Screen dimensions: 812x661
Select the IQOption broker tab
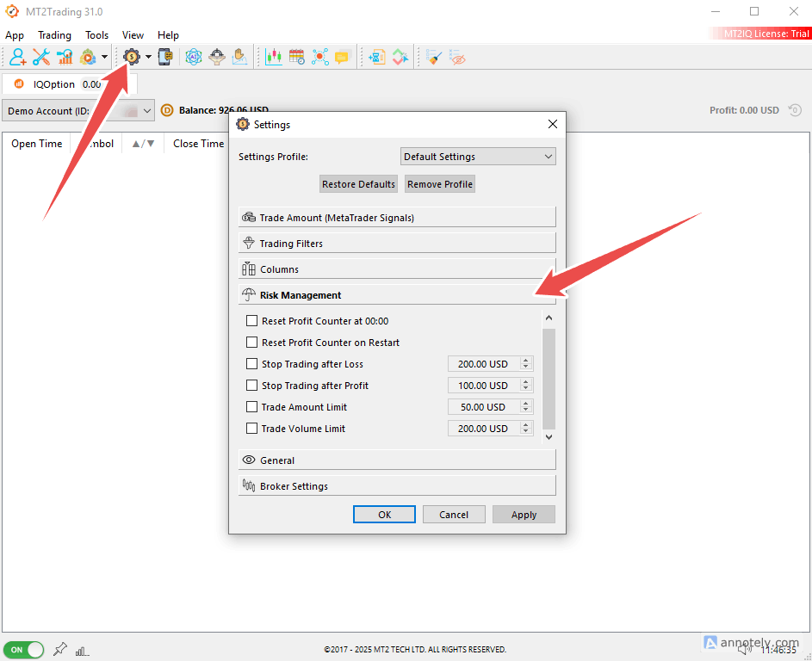click(x=70, y=84)
